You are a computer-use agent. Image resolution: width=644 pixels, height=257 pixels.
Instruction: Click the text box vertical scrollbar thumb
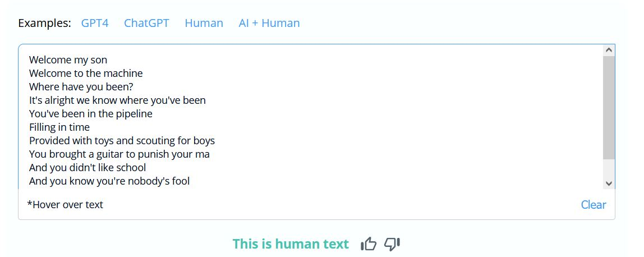[x=609, y=108]
